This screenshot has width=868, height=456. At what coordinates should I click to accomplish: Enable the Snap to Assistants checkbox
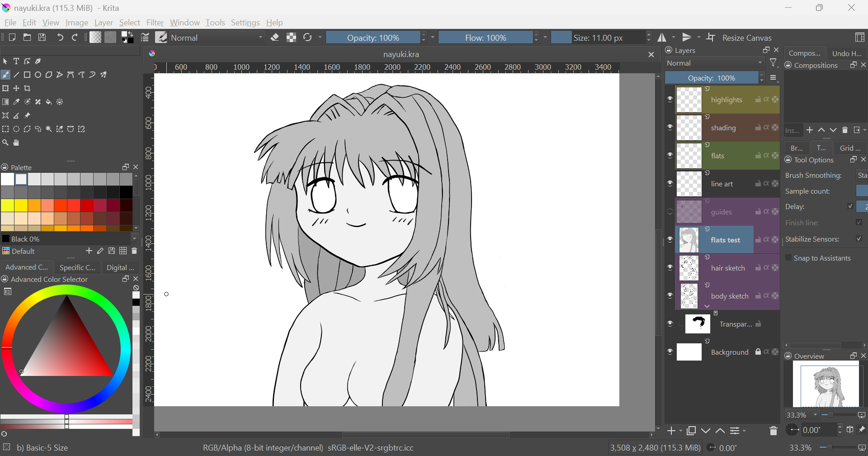789,258
